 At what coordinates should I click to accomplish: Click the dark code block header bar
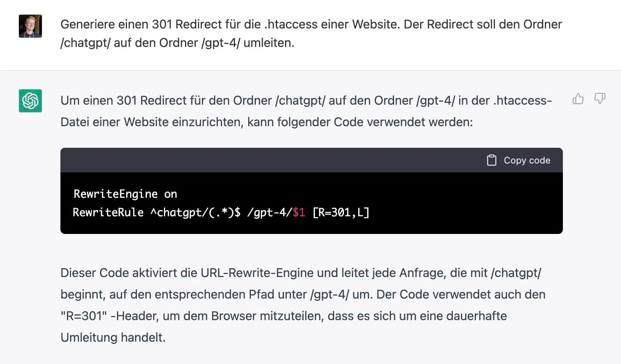[269, 160]
